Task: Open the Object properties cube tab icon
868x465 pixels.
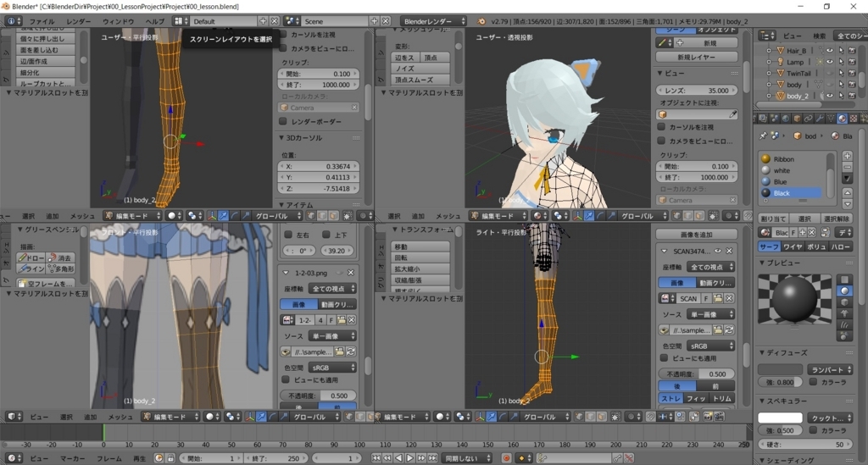Action: click(x=797, y=119)
